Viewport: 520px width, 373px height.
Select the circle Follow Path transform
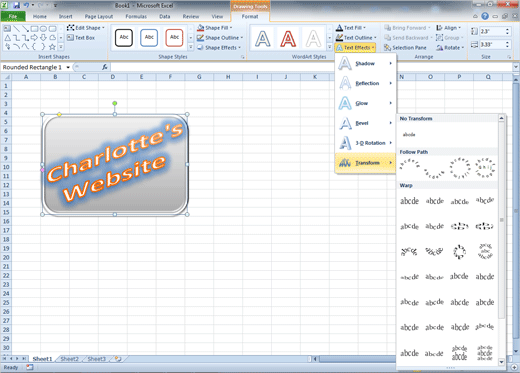(459, 168)
